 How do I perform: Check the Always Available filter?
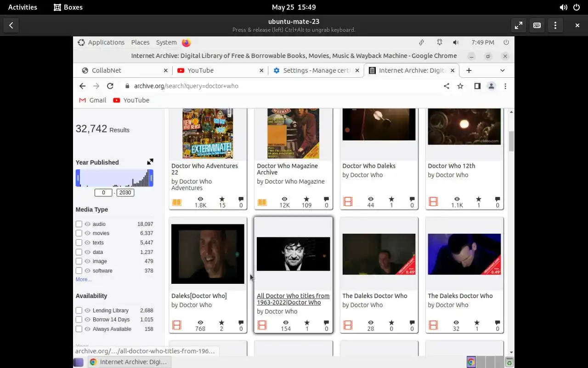[79, 329]
